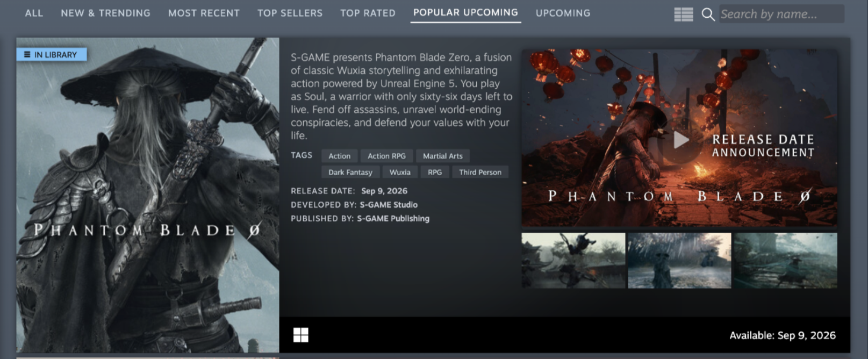The height and width of the screenshot is (359, 868).
Task: Open publisher S-GAME Publishing link
Action: (393, 219)
